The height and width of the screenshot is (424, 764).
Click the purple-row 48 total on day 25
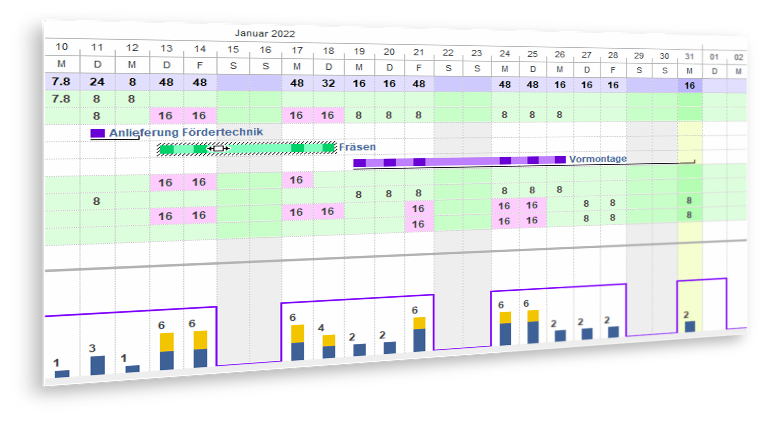point(533,84)
